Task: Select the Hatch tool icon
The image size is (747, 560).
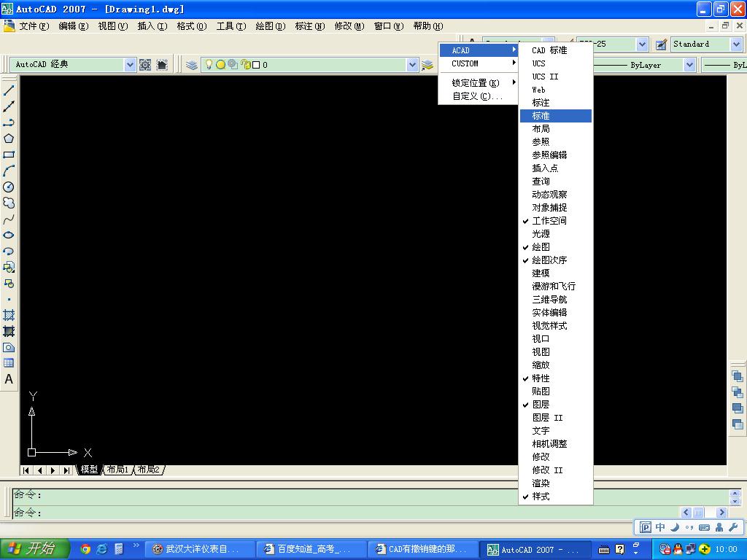Action: tap(9, 315)
